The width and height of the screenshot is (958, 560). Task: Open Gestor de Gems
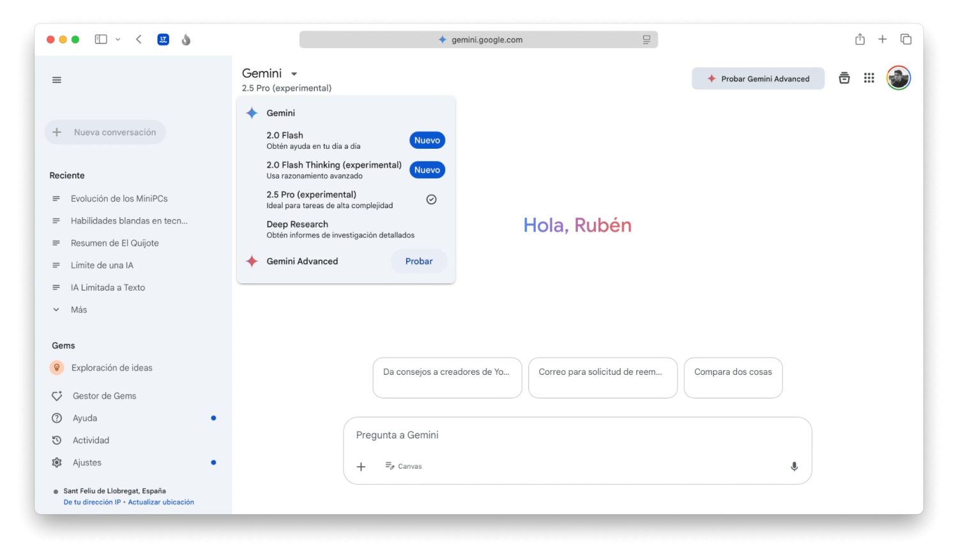coord(105,396)
